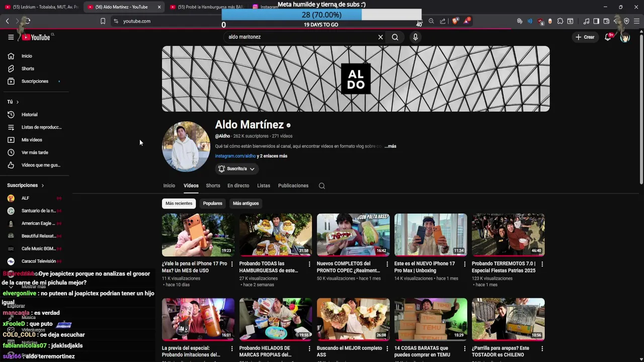This screenshot has width=644, height=362.
Task: Expand the Tú section chevron
Action: (x=18, y=102)
